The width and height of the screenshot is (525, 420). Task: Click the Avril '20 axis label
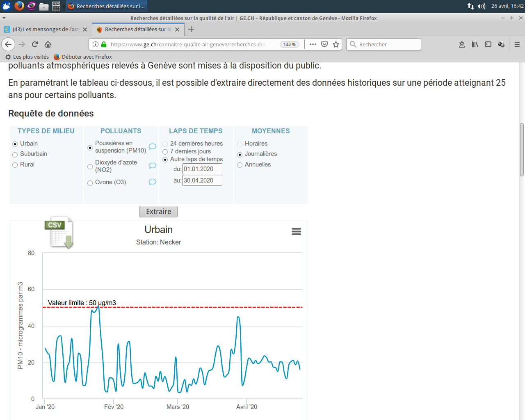pos(247,407)
